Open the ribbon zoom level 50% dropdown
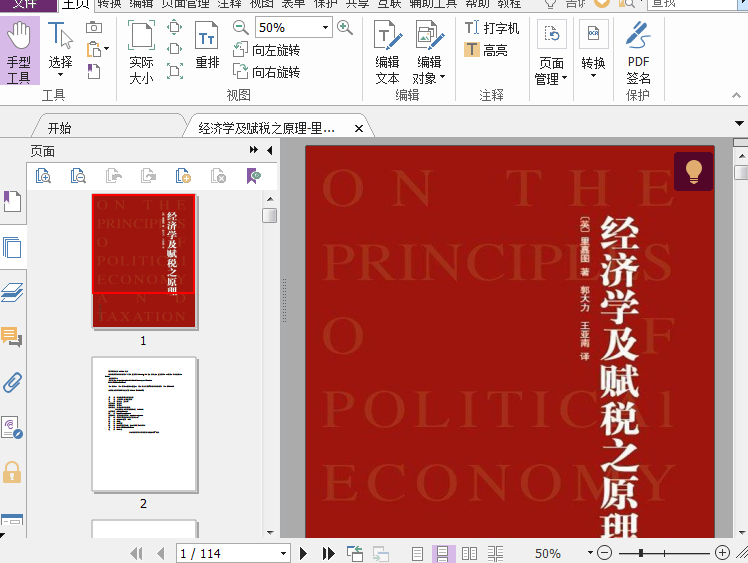Screen dimensions: 748x563 [325, 28]
